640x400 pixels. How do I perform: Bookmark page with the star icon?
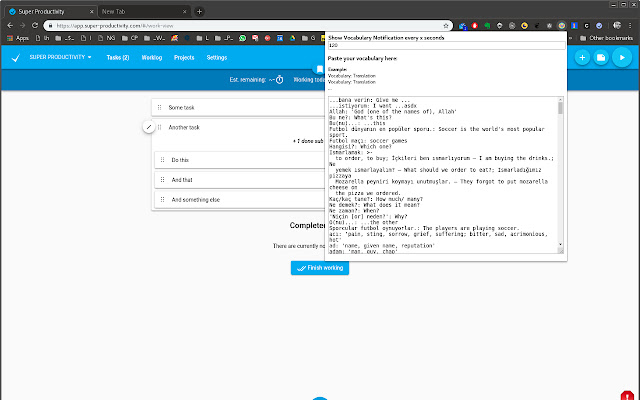point(446,26)
